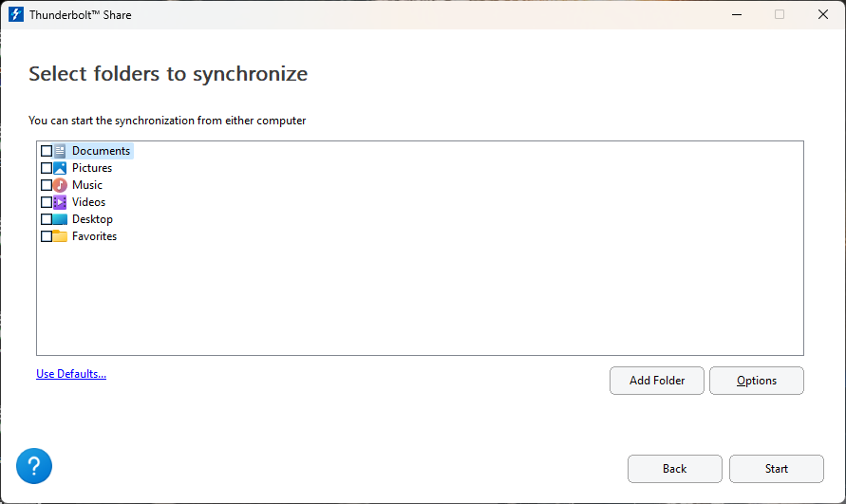Toggle the Videos checkbox
Image resolution: width=846 pixels, height=504 pixels.
[x=47, y=202]
